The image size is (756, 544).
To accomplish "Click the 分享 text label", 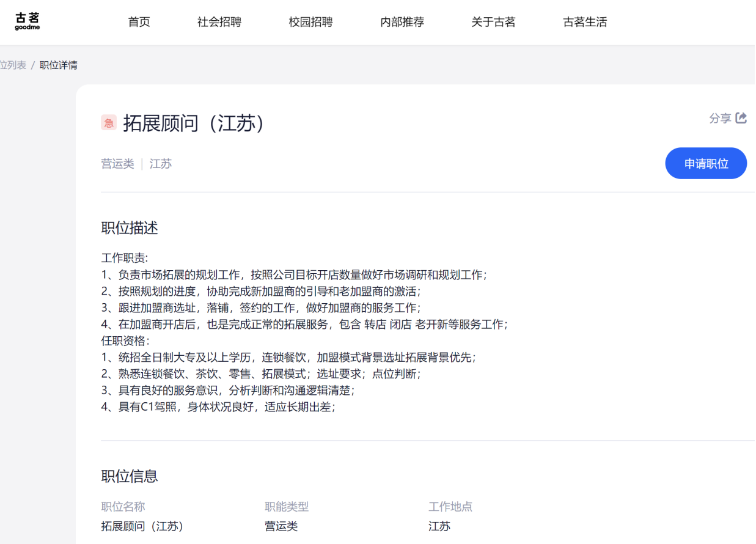I will point(720,119).
